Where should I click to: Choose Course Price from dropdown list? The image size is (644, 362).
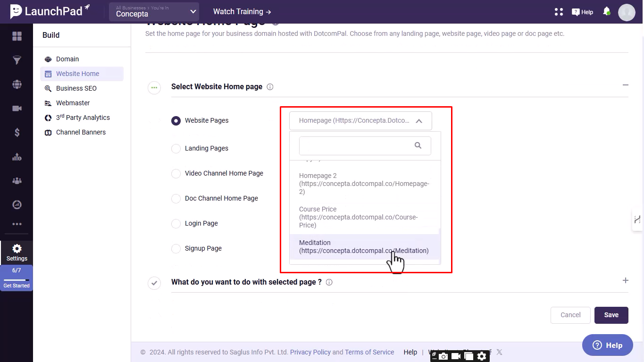[x=365, y=217]
